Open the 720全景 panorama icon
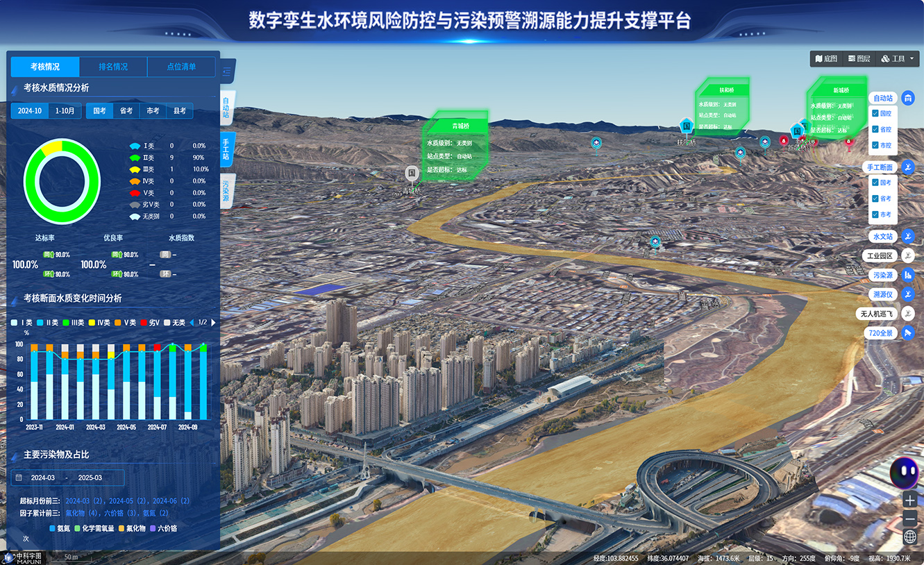Screen dimensions: 924x565 pos(908,333)
